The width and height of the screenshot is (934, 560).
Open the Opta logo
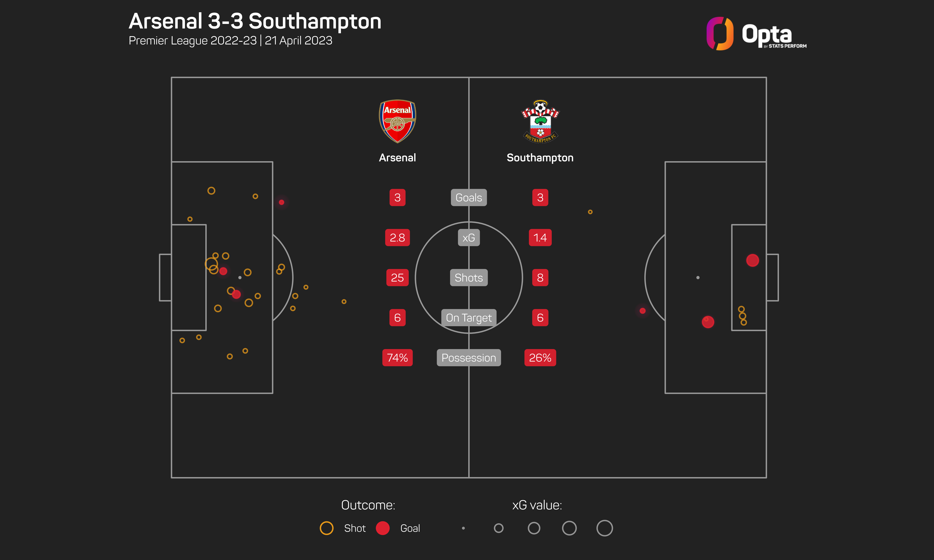tap(756, 34)
